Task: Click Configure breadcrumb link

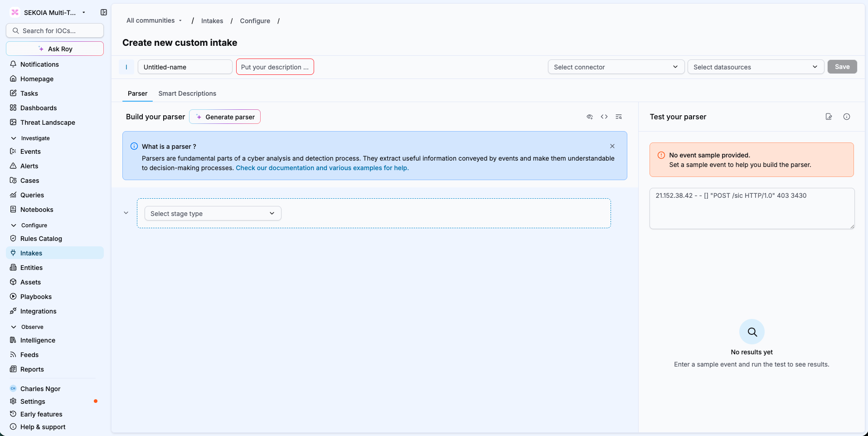Action: (255, 21)
